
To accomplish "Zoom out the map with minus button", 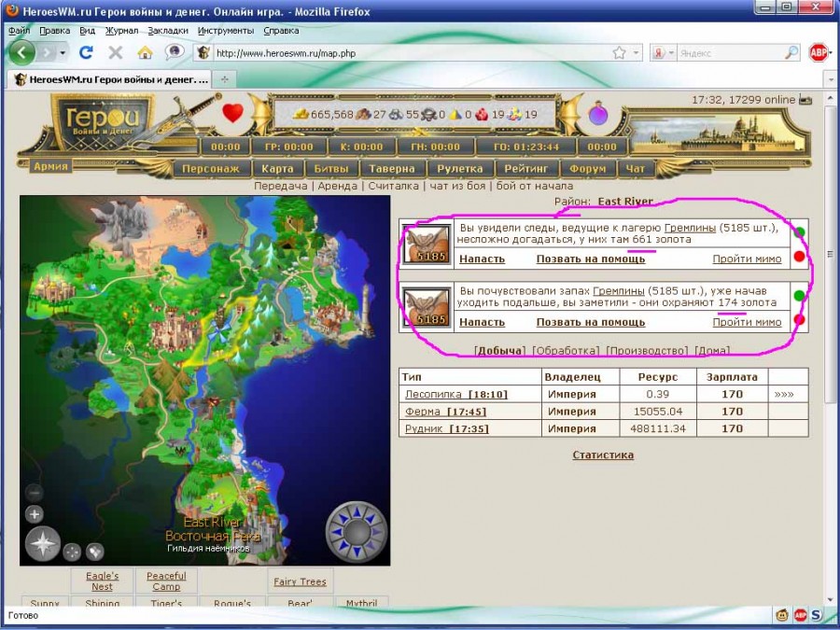I will point(35,492).
